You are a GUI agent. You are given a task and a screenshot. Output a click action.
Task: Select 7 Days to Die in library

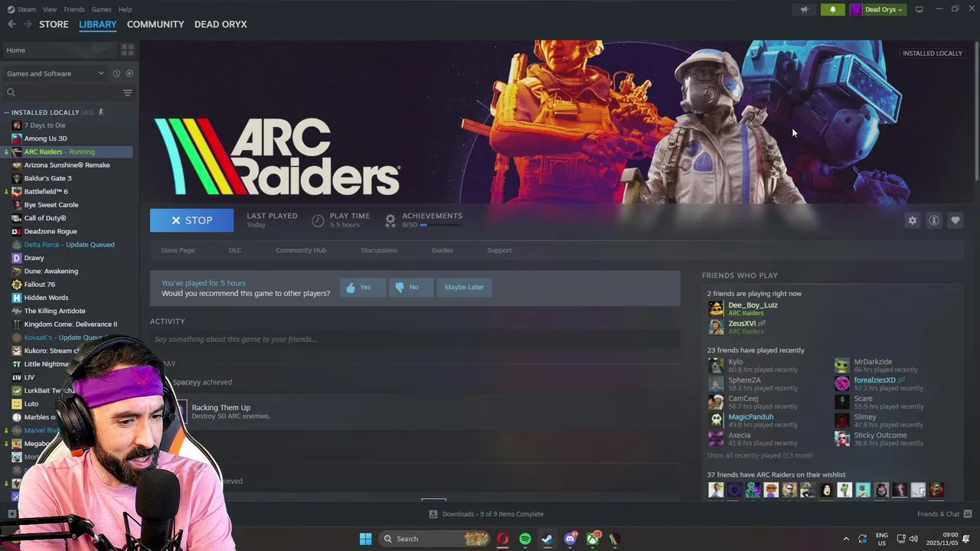pyautogui.click(x=44, y=126)
